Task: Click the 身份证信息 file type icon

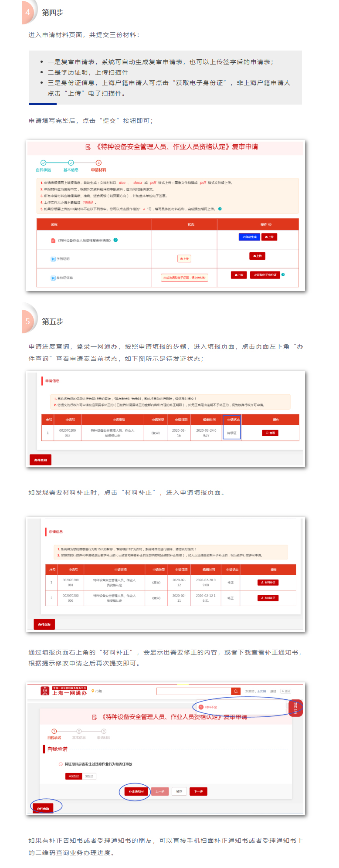Action: [x=53, y=278]
